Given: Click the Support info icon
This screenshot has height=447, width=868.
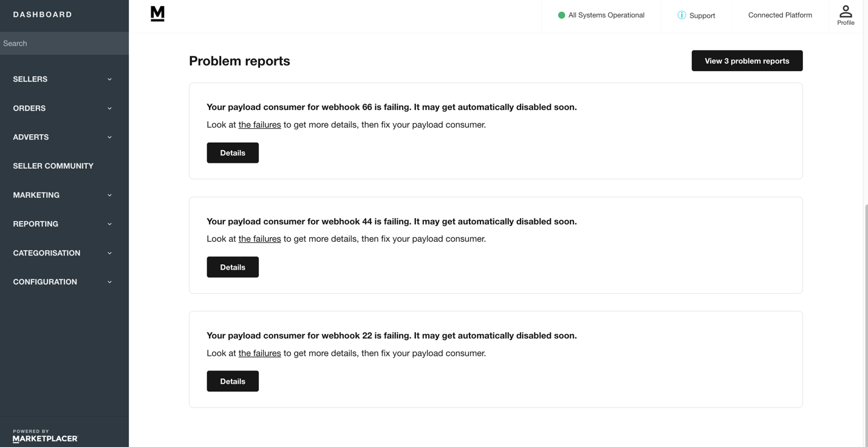Looking at the screenshot, I should (x=682, y=15).
